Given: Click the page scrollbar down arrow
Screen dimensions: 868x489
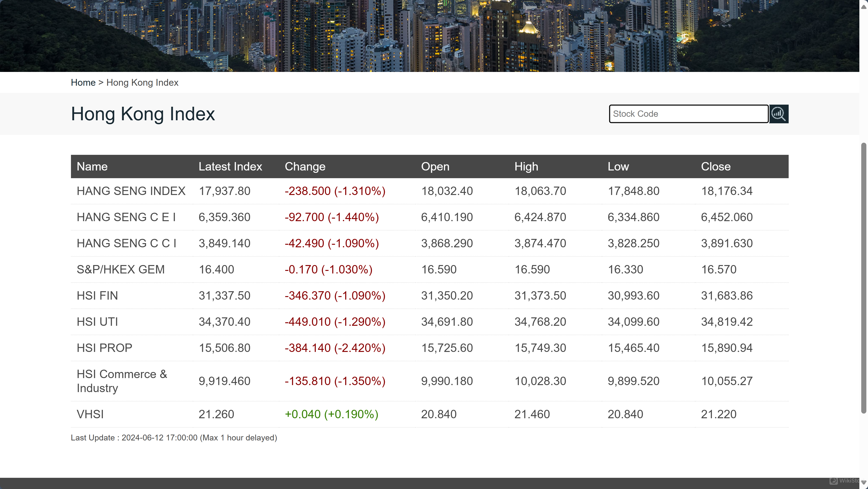Looking at the screenshot, I should point(864,482).
